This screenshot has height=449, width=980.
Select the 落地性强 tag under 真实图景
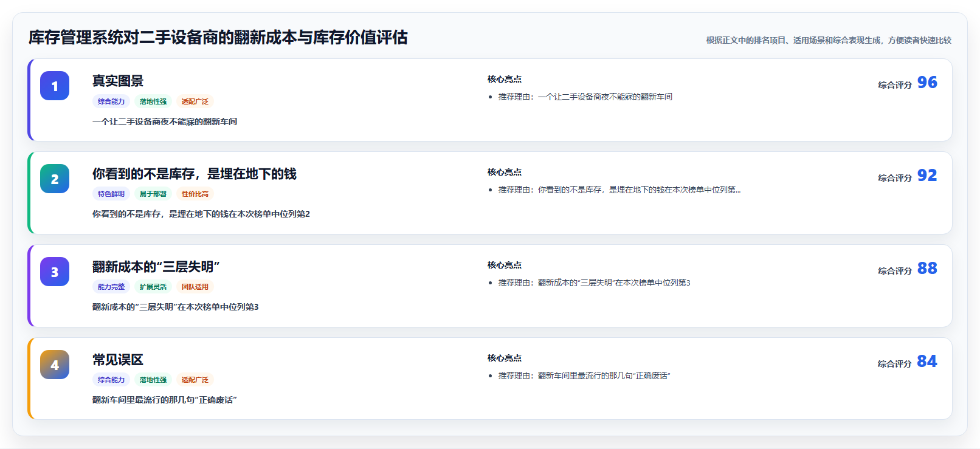click(x=153, y=101)
